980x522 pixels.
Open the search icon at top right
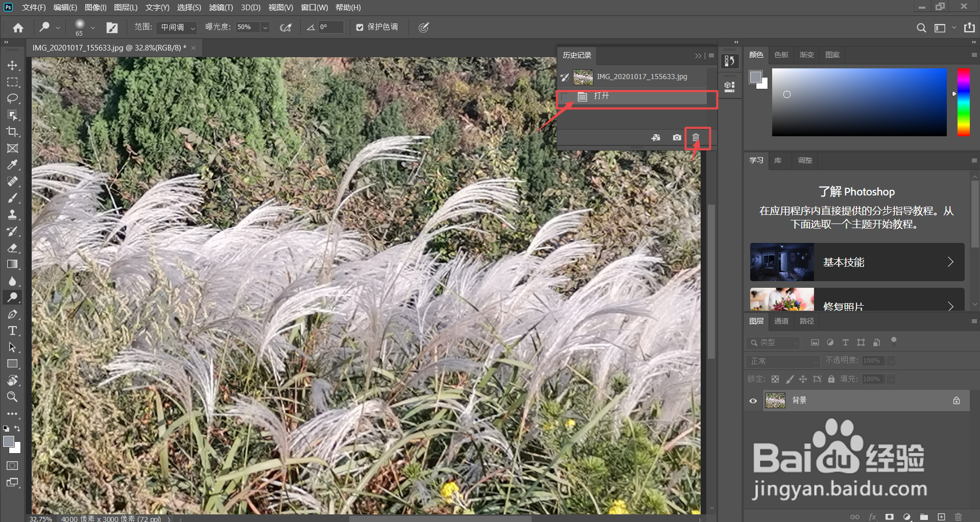(x=921, y=28)
